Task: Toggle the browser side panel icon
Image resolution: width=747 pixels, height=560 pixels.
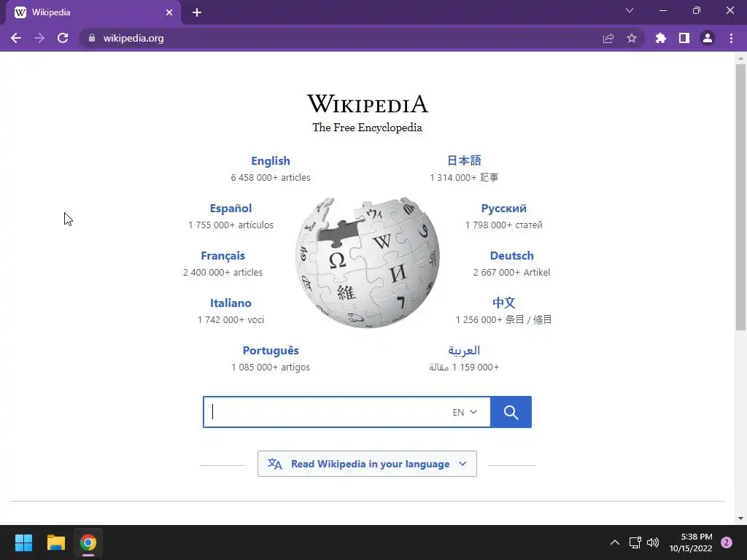Action: pos(684,38)
